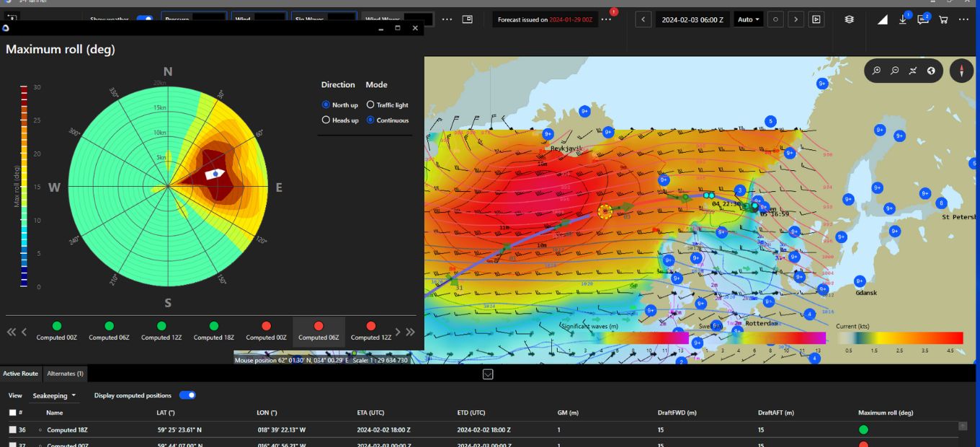Toggle Display computed positions switch
The image size is (980, 447).
pos(187,395)
